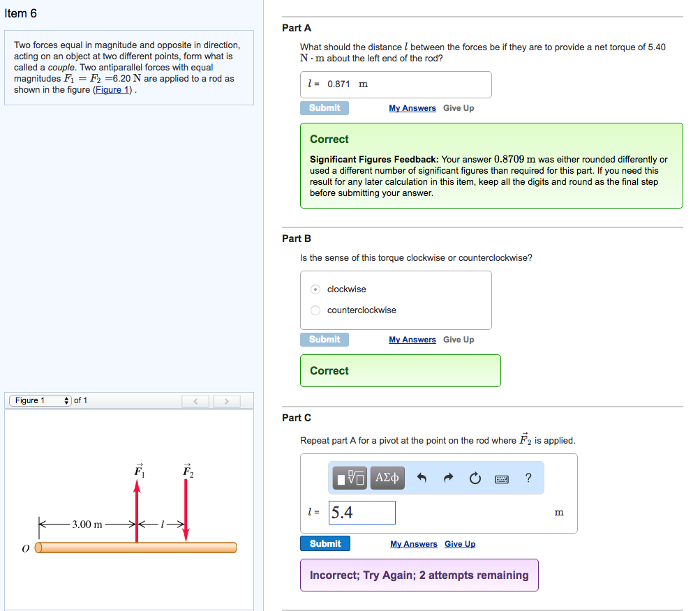
Task: Open answer box help question mark
Action: [528, 478]
